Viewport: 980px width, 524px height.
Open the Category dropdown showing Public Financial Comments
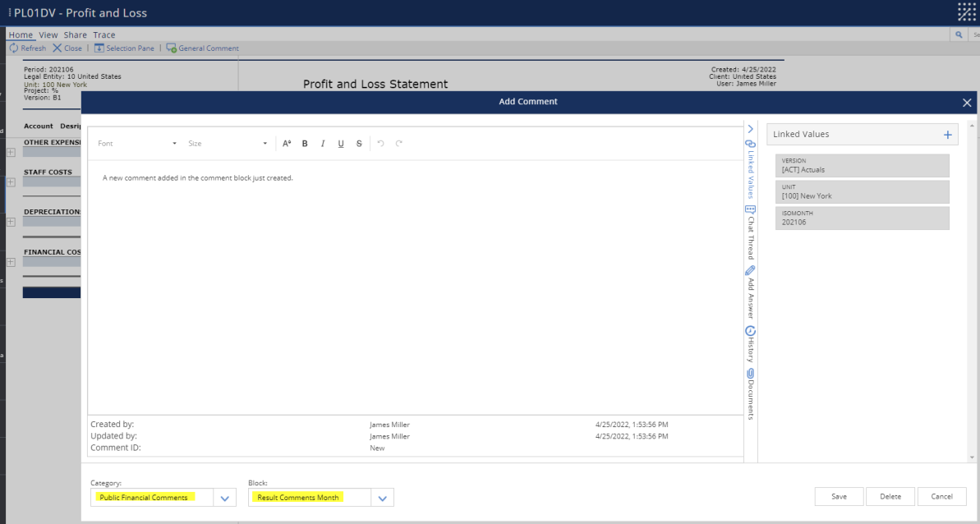224,497
